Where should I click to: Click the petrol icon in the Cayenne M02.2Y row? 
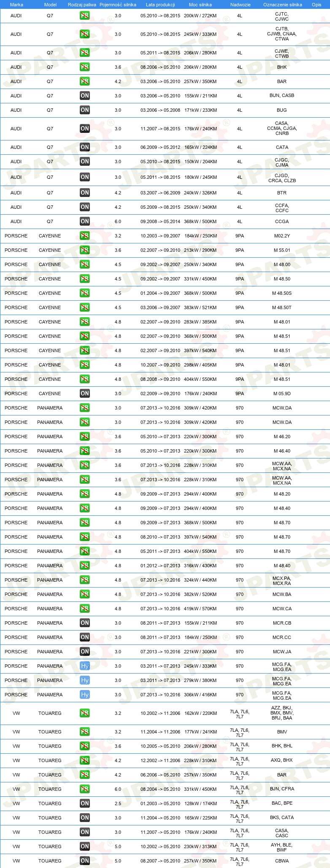click(x=85, y=236)
